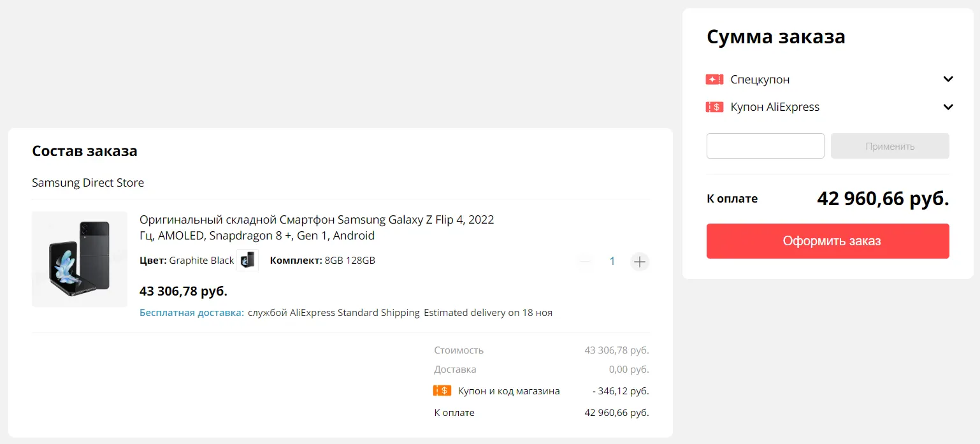
Task: Click the Бесплатная доставка shipping link
Action: [x=192, y=313]
